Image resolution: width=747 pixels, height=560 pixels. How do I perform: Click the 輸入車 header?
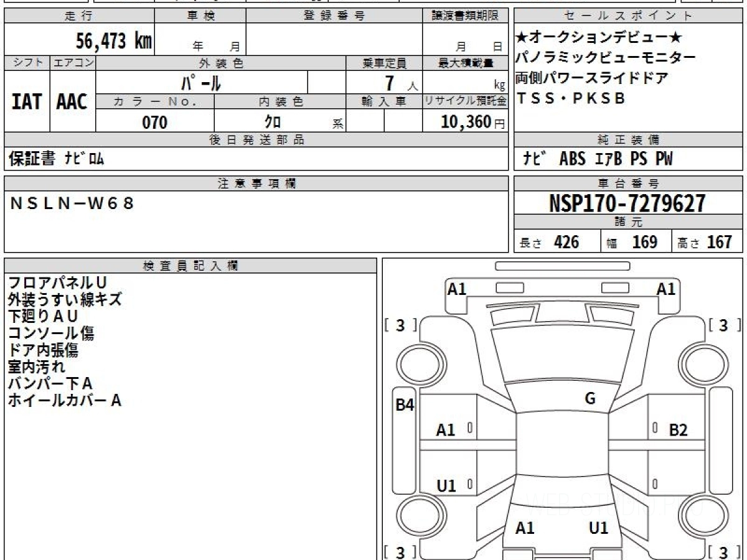click(x=385, y=101)
